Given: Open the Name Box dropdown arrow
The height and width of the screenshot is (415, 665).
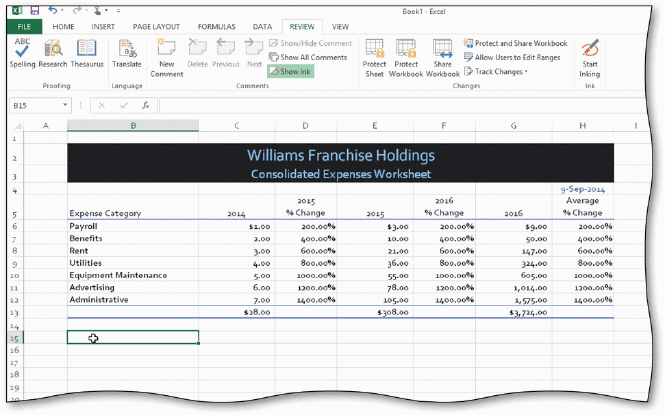Looking at the screenshot, I should coord(65,105).
